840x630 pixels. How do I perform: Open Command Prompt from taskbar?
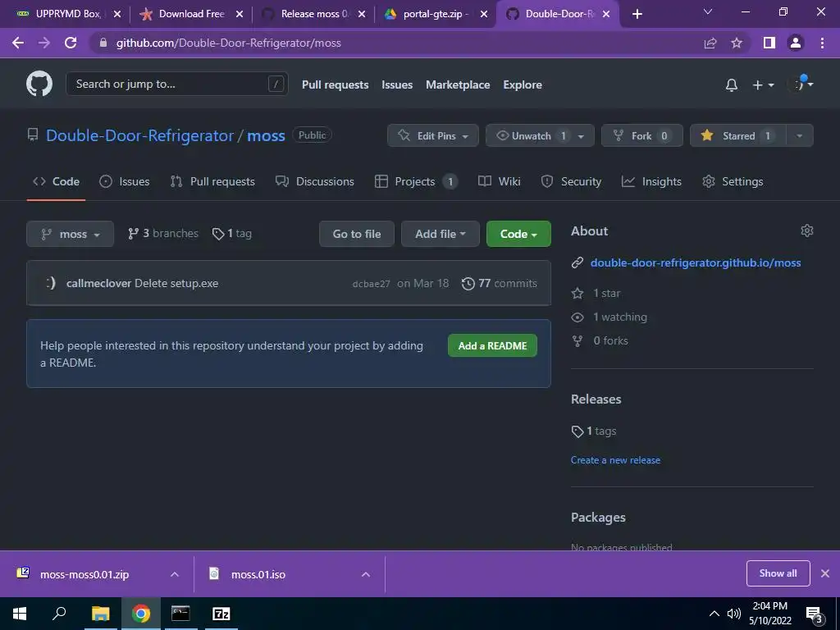click(x=180, y=614)
